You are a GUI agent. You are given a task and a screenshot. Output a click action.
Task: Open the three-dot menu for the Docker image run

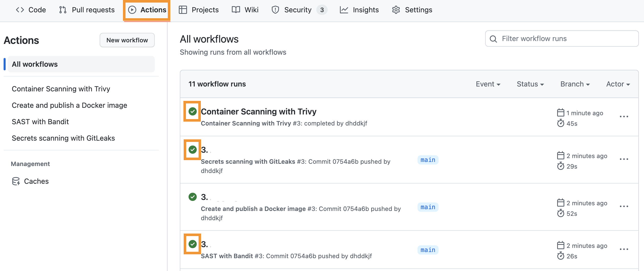tap(624, 206)
